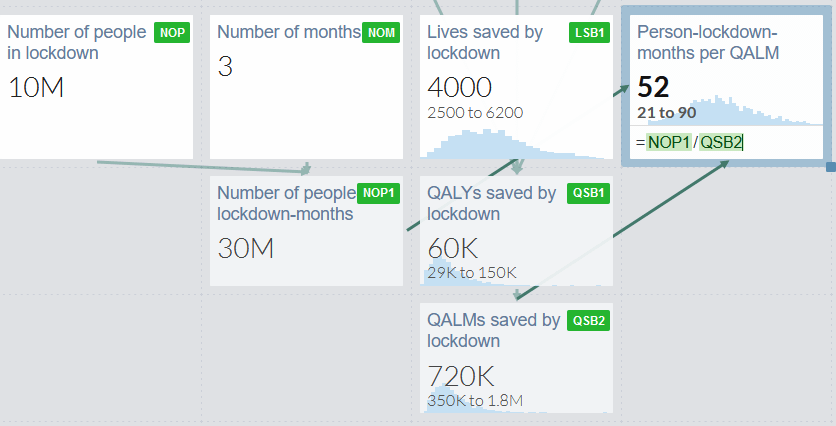
Task: Click NOP1 token in the formula
Action: pos(669,142)
